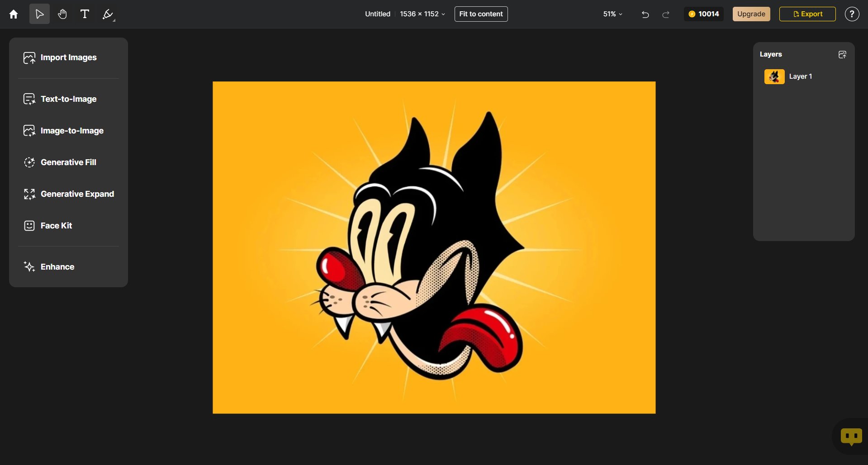Screen dimensions: 868x465
Task: Click the Layer 1 name
Action: (x=800, y=76)
